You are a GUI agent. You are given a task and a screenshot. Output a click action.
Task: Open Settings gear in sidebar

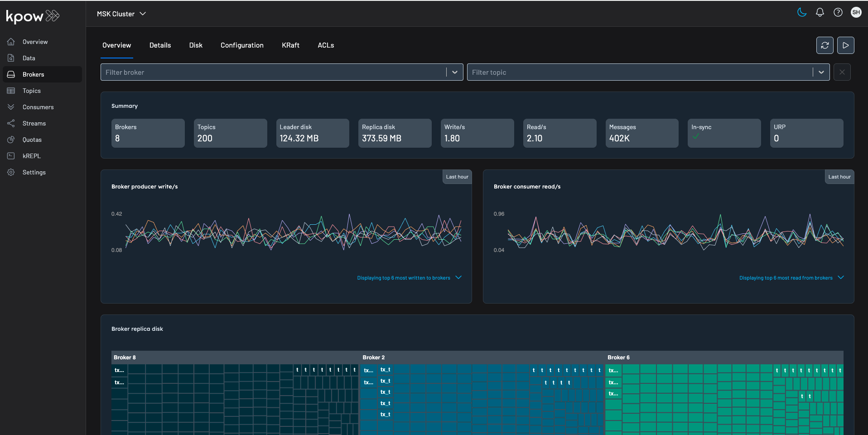pos(11,172)
